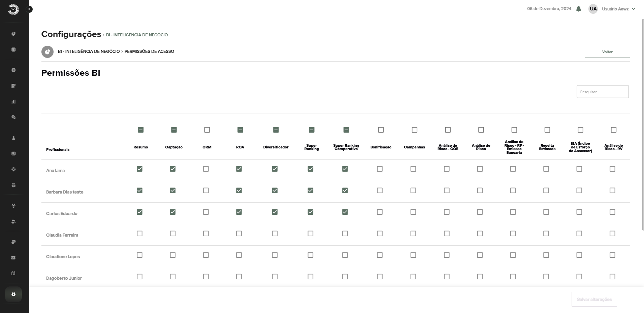Click the notification bell icon
The image size is (644, 313).
click(579, 9)
